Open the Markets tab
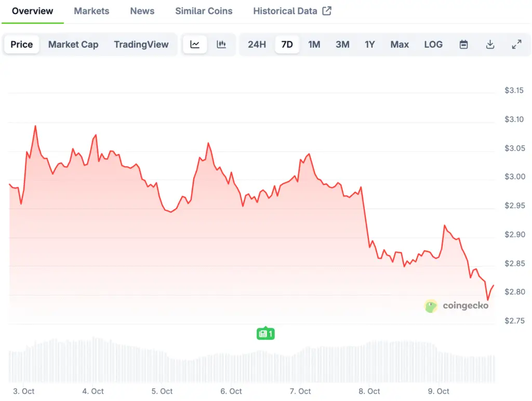 point(91,11)
